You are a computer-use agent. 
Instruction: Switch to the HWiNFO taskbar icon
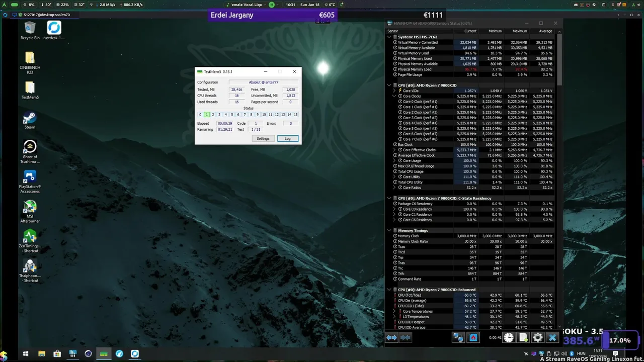[72, 354]
